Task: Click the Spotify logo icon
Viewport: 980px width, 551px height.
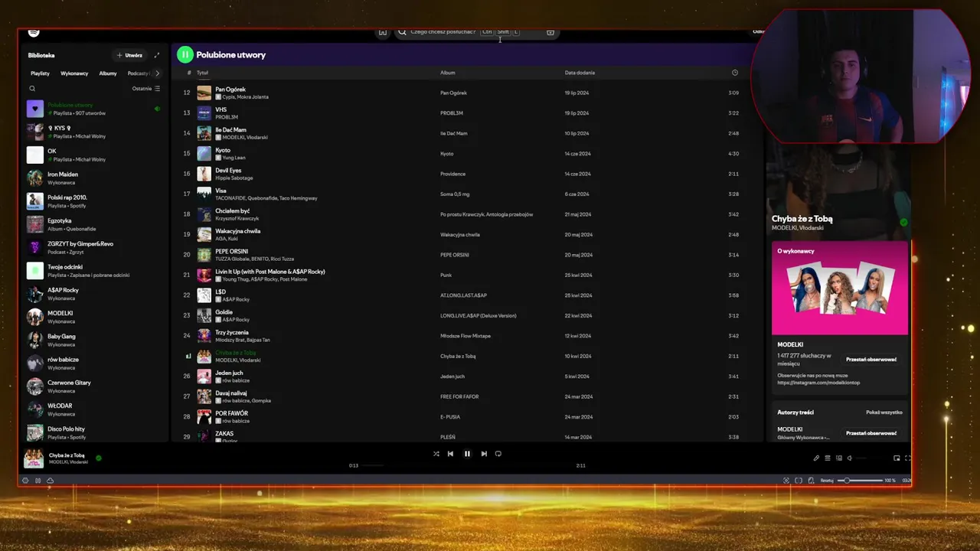Action: click(34, 32)
